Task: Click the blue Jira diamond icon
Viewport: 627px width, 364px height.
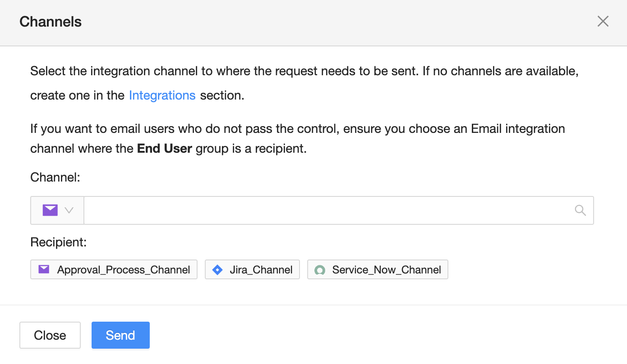Action: coord(217,270)
